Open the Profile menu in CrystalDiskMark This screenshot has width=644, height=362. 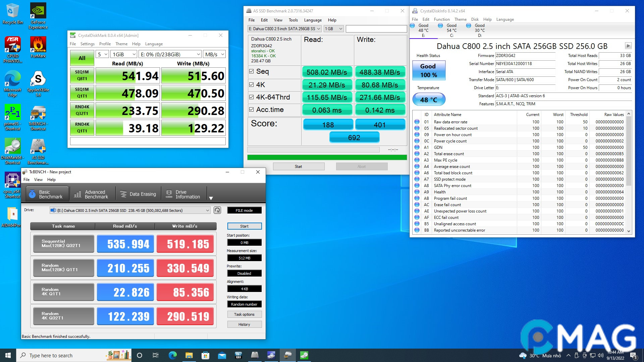click(x=105, y=44)
